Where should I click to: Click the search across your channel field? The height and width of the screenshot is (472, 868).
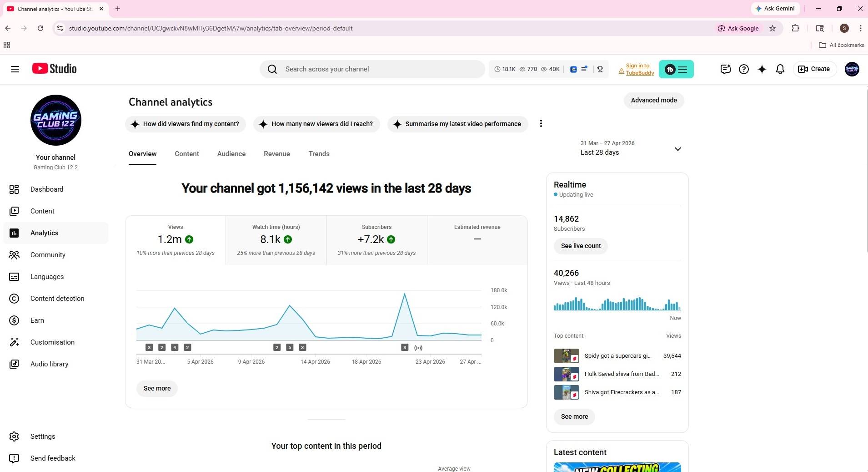coord(372,69)
